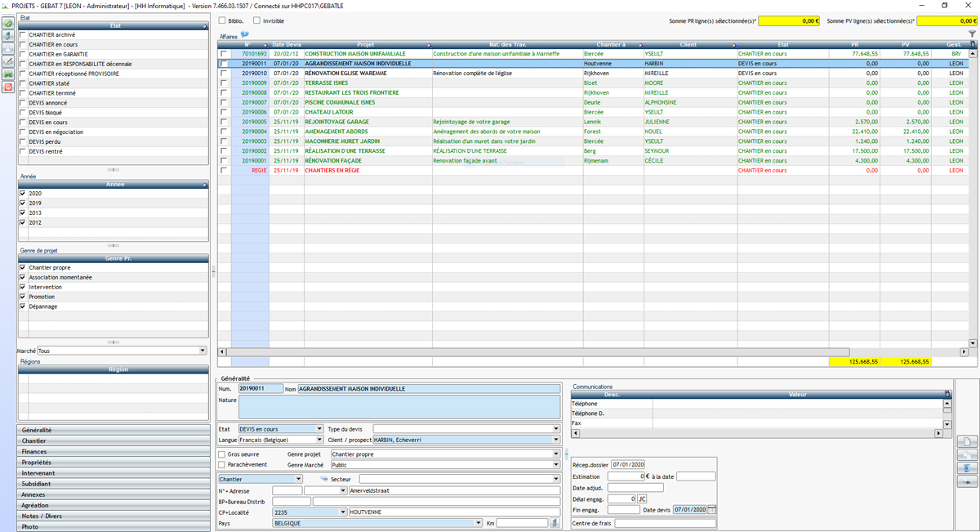Viewport: 980px width, 532px height.
Task: Click the red power/exit icon in left toolbar
Action: tap(8, 87)
